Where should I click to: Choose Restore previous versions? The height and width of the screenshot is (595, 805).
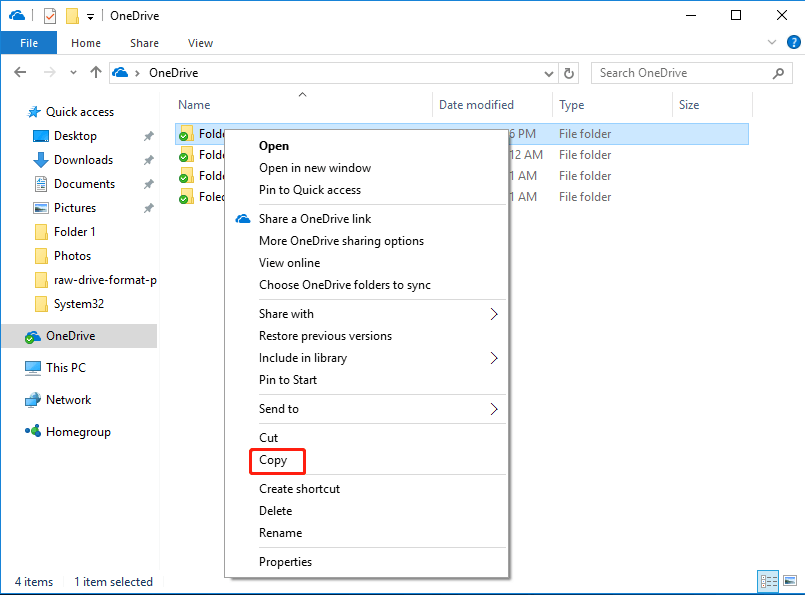pos(325,336)
